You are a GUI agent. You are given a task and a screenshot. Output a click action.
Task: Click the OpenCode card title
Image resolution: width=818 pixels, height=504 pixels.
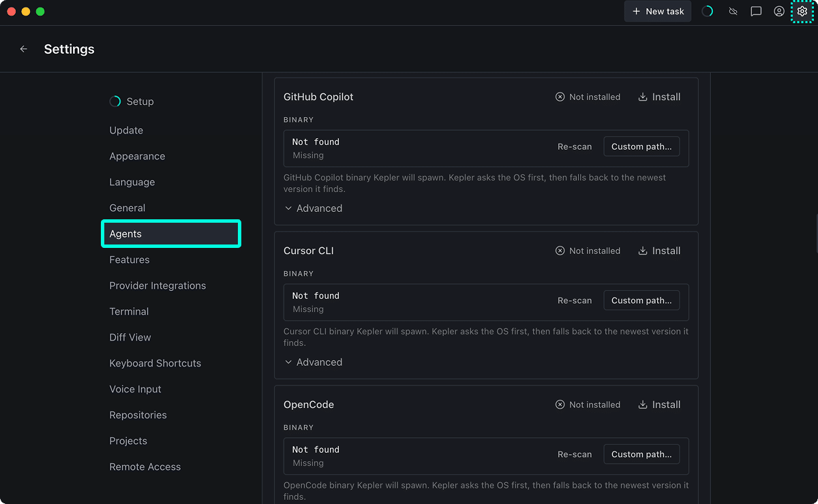coord(309,405)
